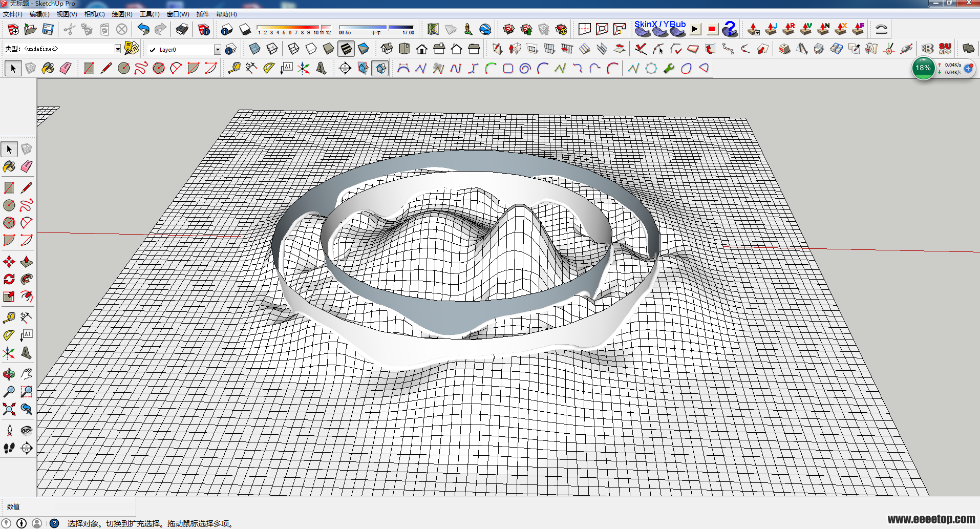Switch to hidden line face style
This screenshot has height=529, width=980.
click(x=311, y=49)
